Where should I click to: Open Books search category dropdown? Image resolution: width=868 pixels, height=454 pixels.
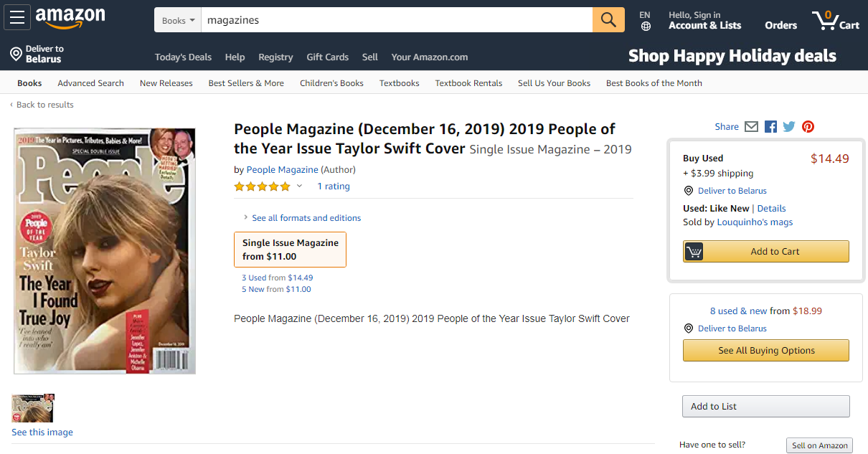point(178,20)
